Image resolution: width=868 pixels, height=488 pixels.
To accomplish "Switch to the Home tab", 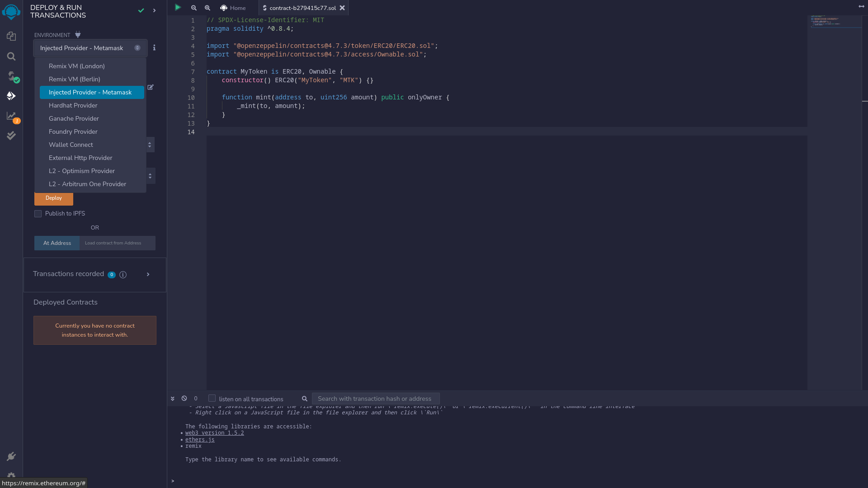I will pyautogui.click(x=233, y=8).
